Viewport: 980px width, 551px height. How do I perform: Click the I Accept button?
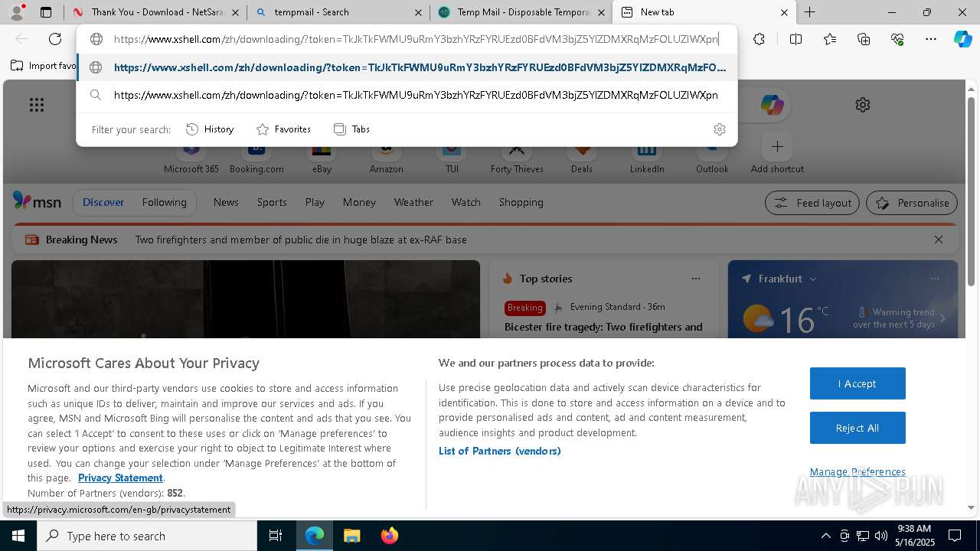point(857,383)
